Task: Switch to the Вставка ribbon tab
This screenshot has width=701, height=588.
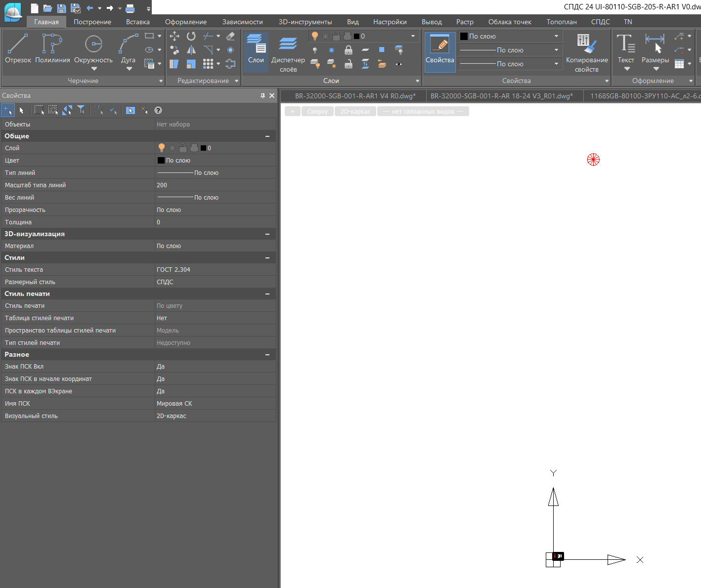Action: coord(137,22)
